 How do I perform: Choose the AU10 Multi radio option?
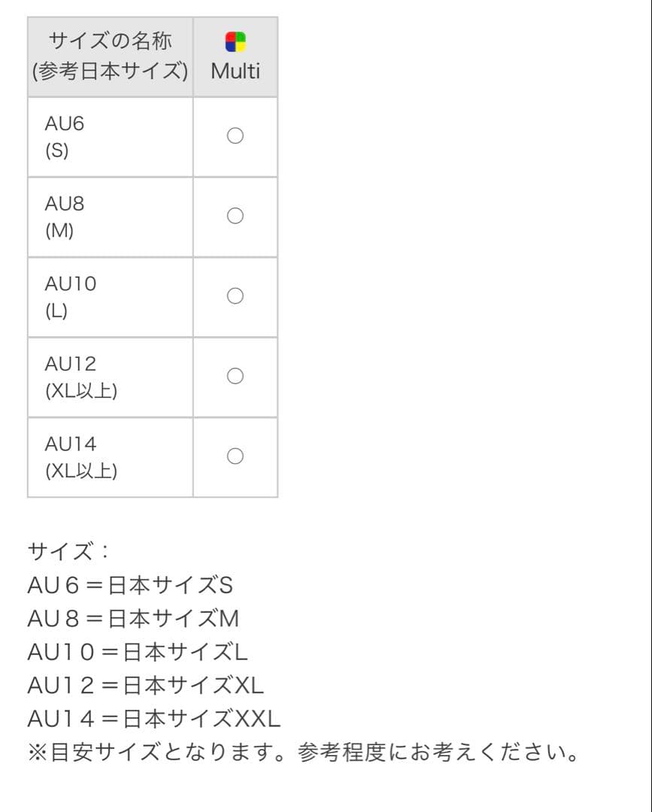[x=235, y=296]
